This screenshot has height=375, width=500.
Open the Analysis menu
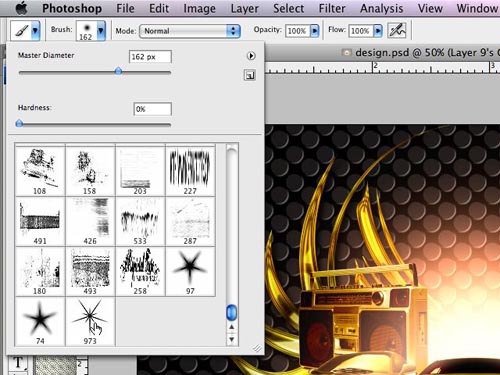pos(381,8)
